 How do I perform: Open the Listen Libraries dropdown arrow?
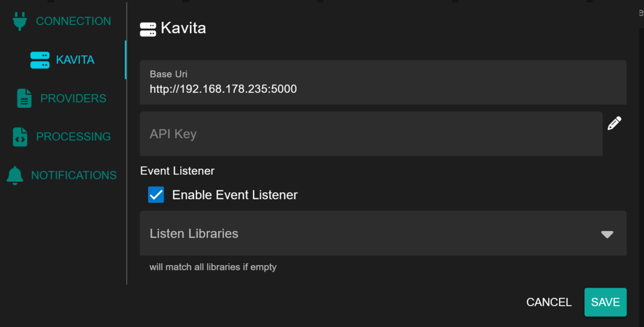click(607, 235)
